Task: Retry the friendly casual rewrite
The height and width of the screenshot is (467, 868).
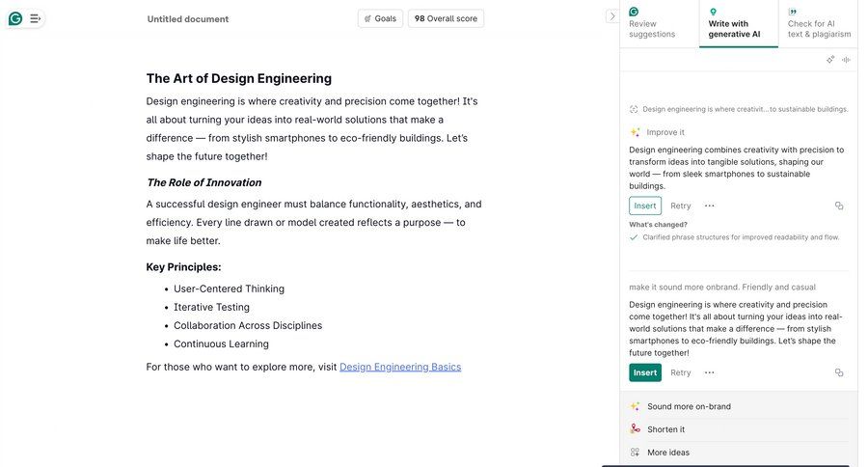Action: click(680, 372)
